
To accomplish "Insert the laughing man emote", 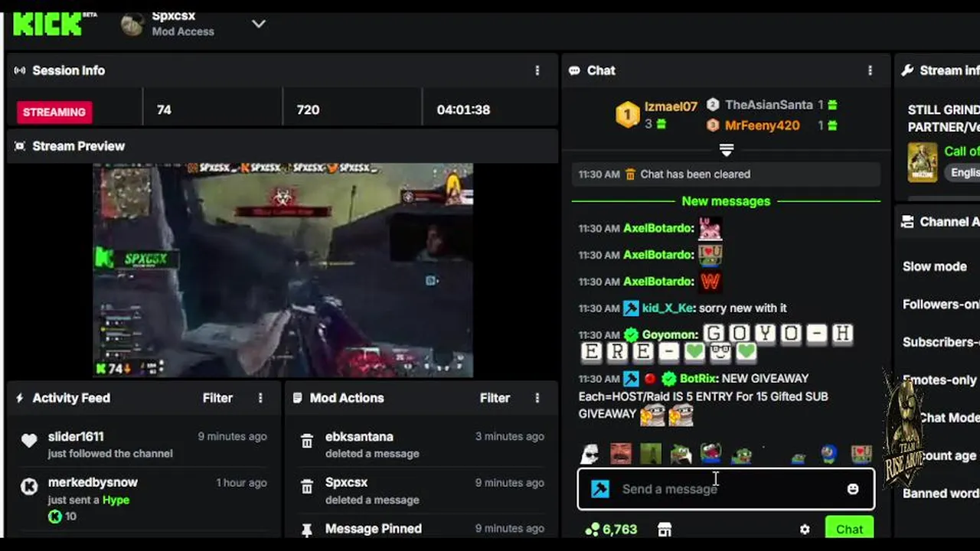I will click(x=621, y=454).
